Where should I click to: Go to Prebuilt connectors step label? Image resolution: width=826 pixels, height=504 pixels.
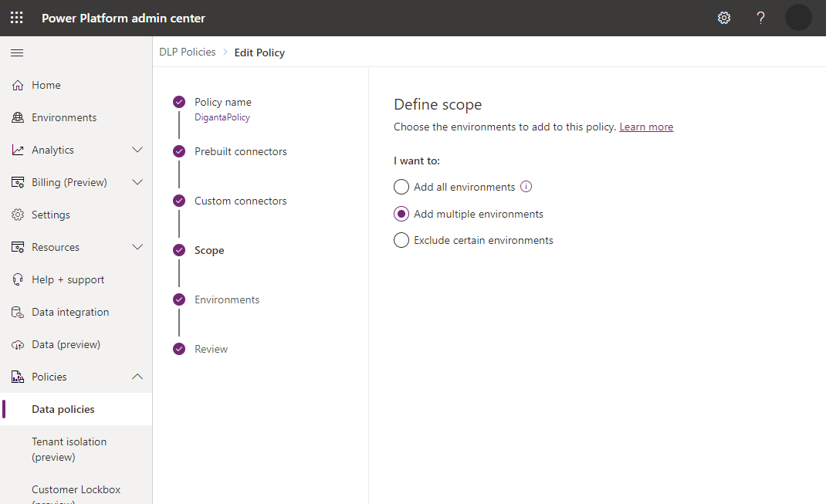241,152
